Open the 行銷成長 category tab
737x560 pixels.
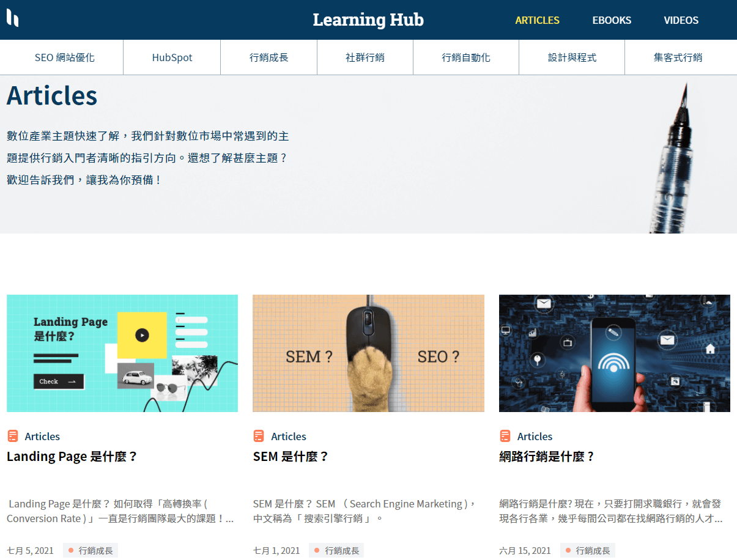pos(268,57)
